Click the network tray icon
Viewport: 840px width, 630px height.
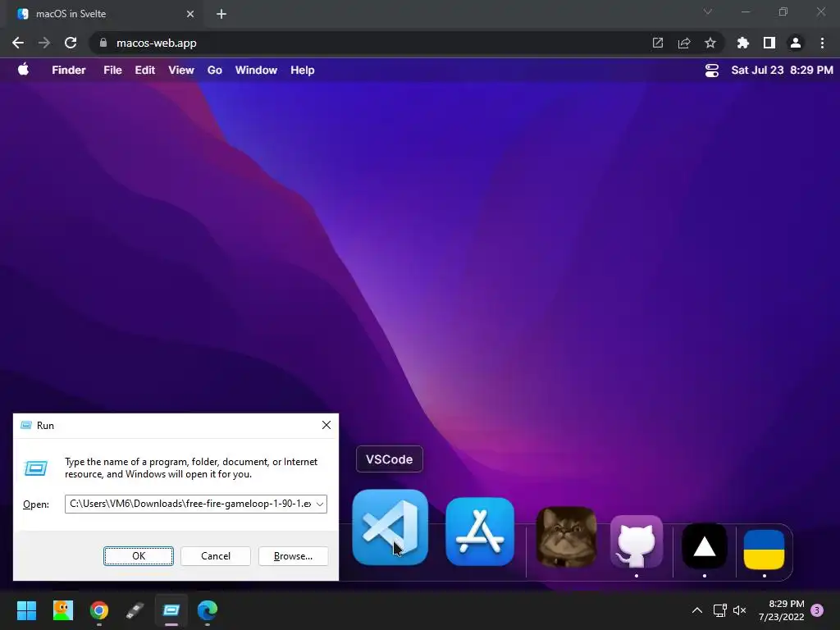719,610
